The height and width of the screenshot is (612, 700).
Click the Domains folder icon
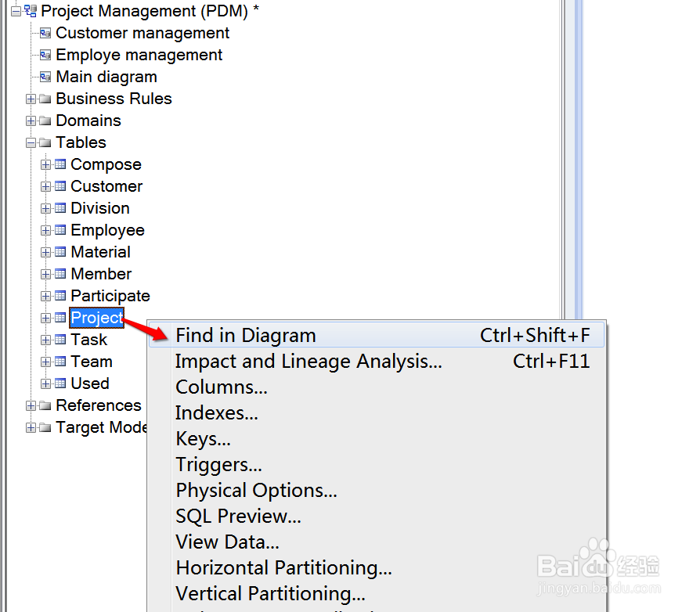45,121
